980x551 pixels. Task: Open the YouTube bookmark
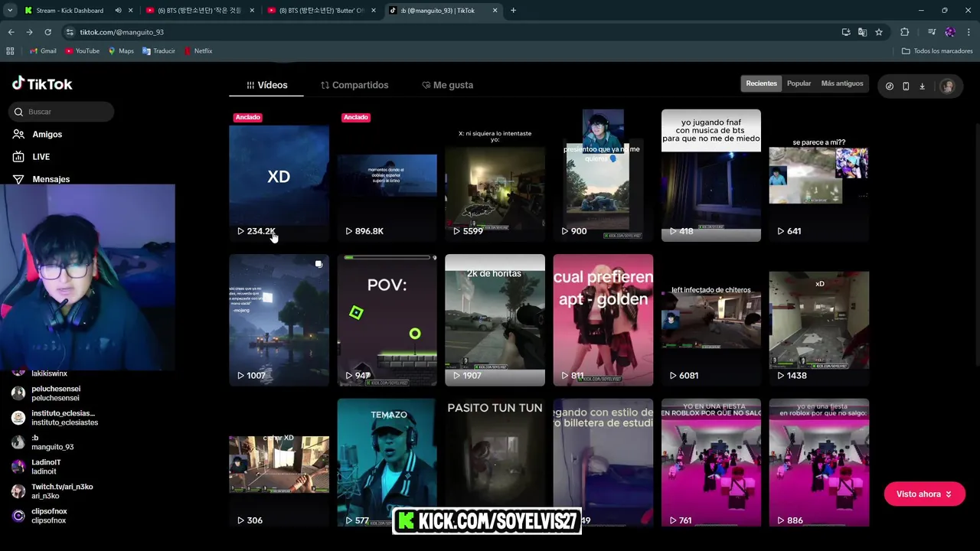pyautogui.click(x=82, y=51)
